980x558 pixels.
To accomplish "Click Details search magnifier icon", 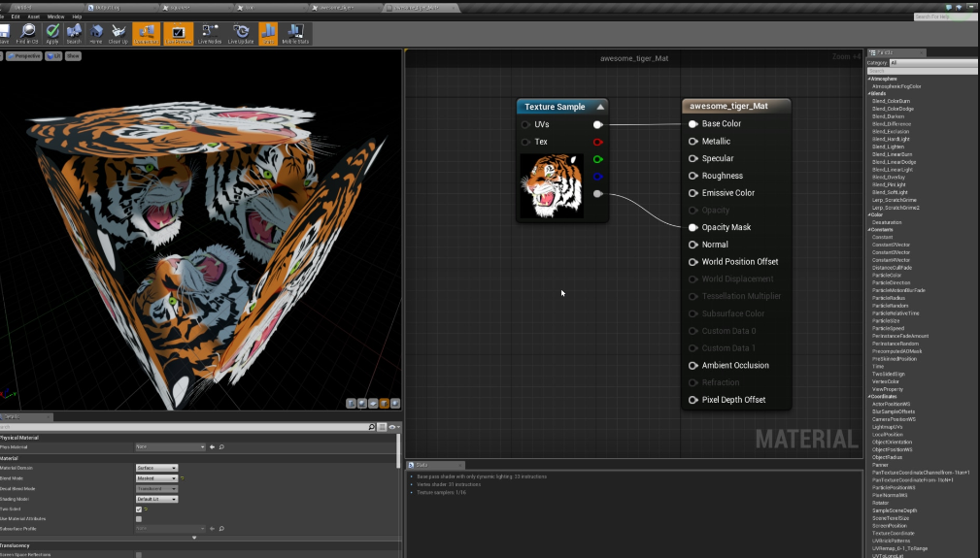I will [x=372, y=427].
